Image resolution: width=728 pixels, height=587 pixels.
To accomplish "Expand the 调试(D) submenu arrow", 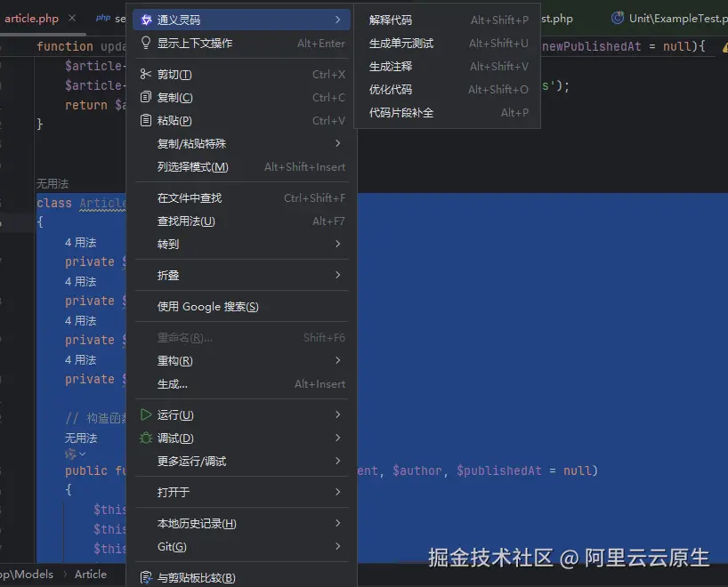I will tap(337, 438).
